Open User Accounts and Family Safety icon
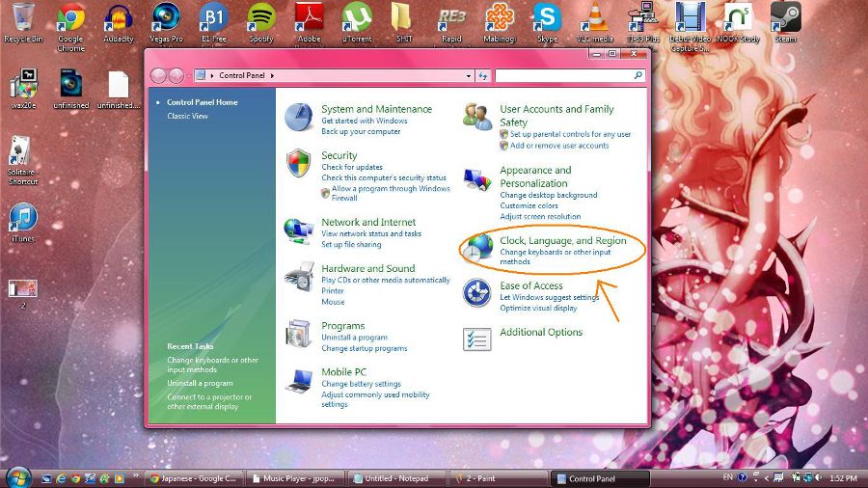868x488 pixels. point(477,118)
